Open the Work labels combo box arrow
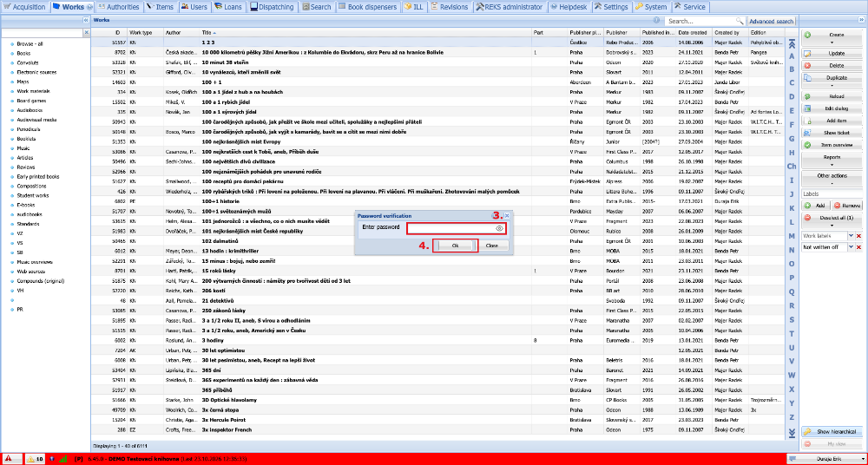868x465 pixels. point(852,236)
